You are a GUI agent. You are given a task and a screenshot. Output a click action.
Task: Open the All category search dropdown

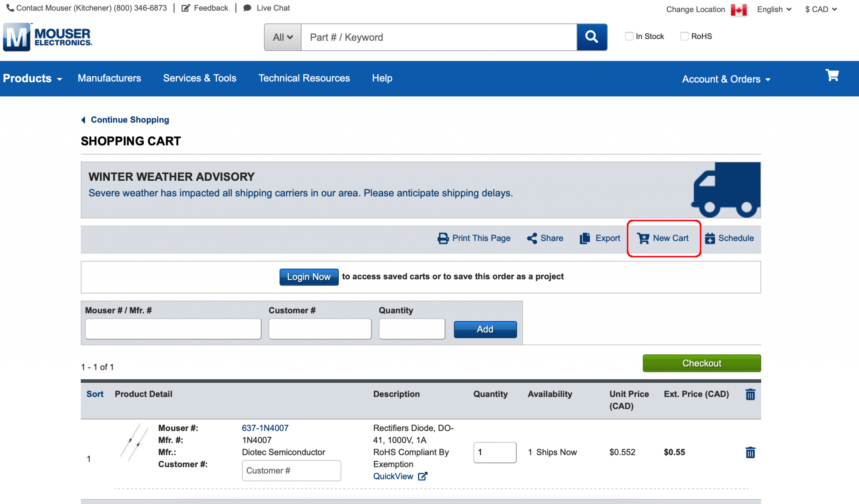click(x=283, y=37)
